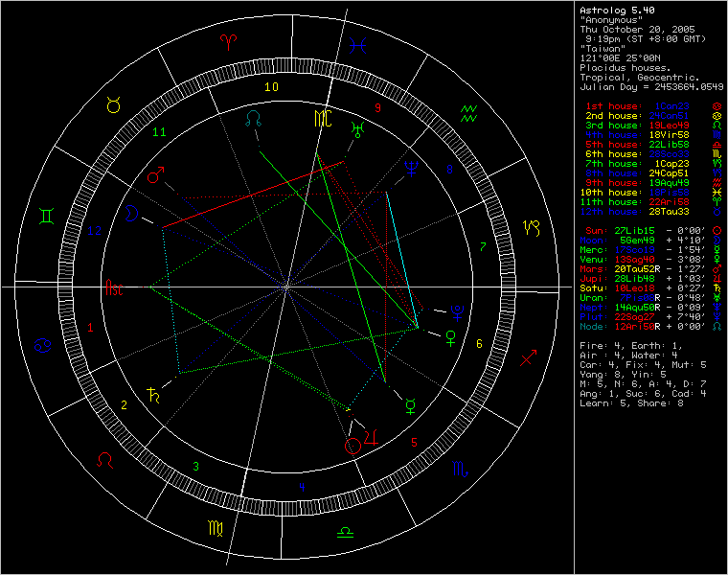Click house number 10 in the wheel
The image size is (728, 575).
tap(272, 87)
